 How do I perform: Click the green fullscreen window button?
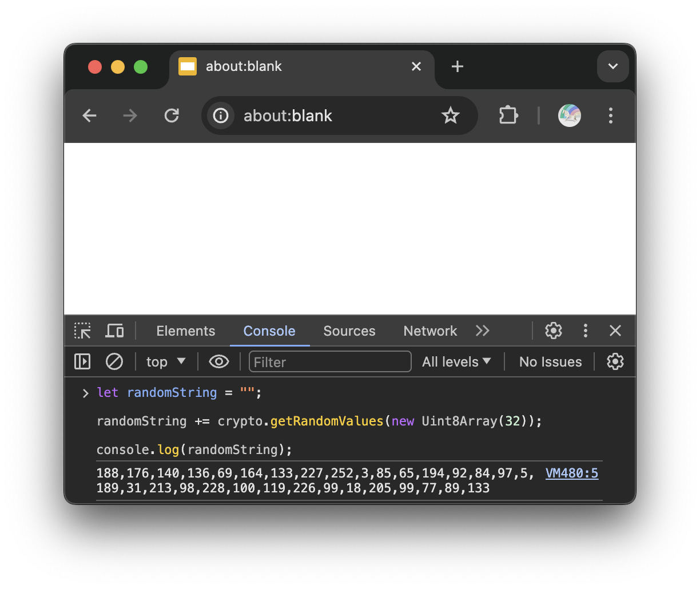coord(141,67)
